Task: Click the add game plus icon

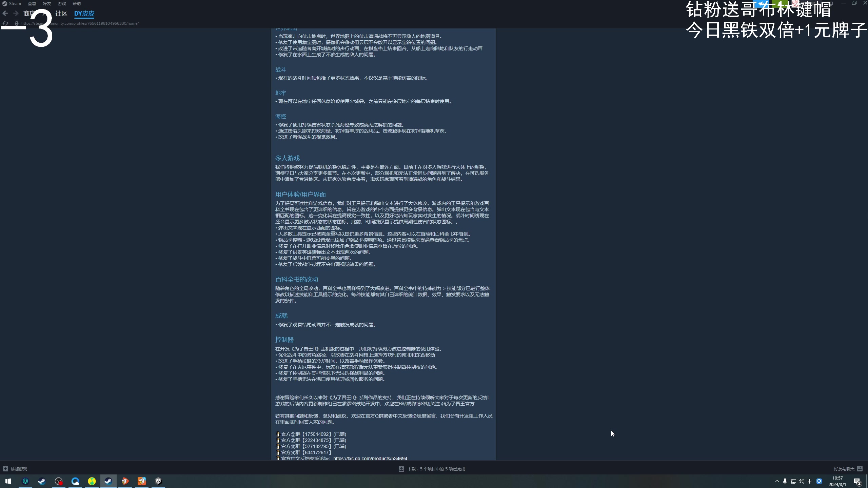Action: (x=5, y=469)
